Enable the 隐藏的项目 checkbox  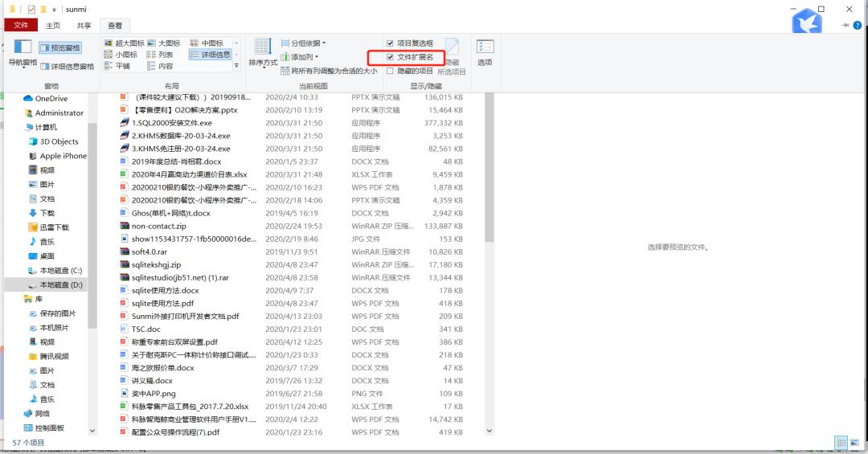pyautogui.click(x=390, y=71)
